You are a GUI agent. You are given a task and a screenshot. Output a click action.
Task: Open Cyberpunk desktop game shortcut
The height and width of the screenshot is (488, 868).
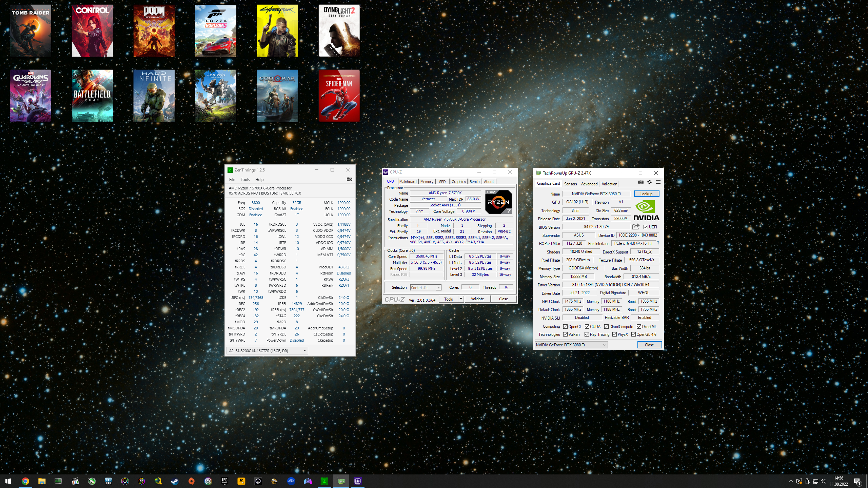[277, 30]
